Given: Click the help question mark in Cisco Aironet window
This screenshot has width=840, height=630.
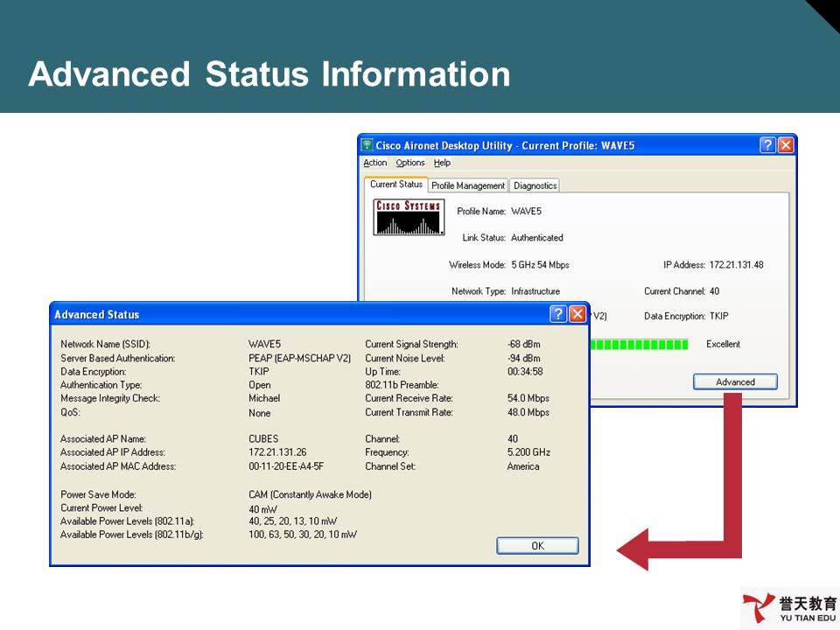Looking at the screenshot, I should tap(767, 144).
